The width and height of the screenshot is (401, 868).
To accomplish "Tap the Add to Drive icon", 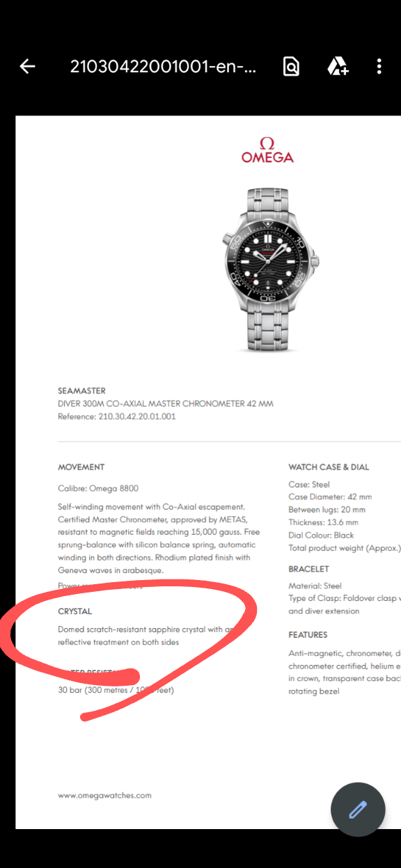I will tap(338, 67).
